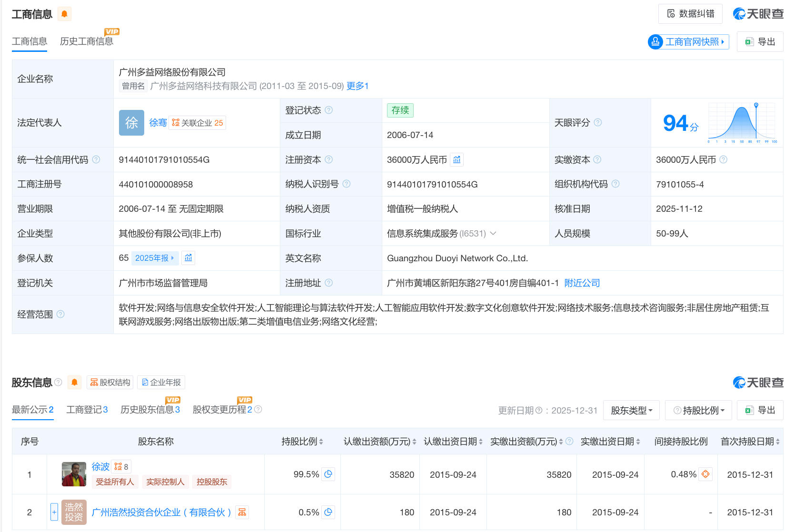Click help icon next to 统一社会信用代码
Viewport: 794px width, 532px height.
point(96,159)
